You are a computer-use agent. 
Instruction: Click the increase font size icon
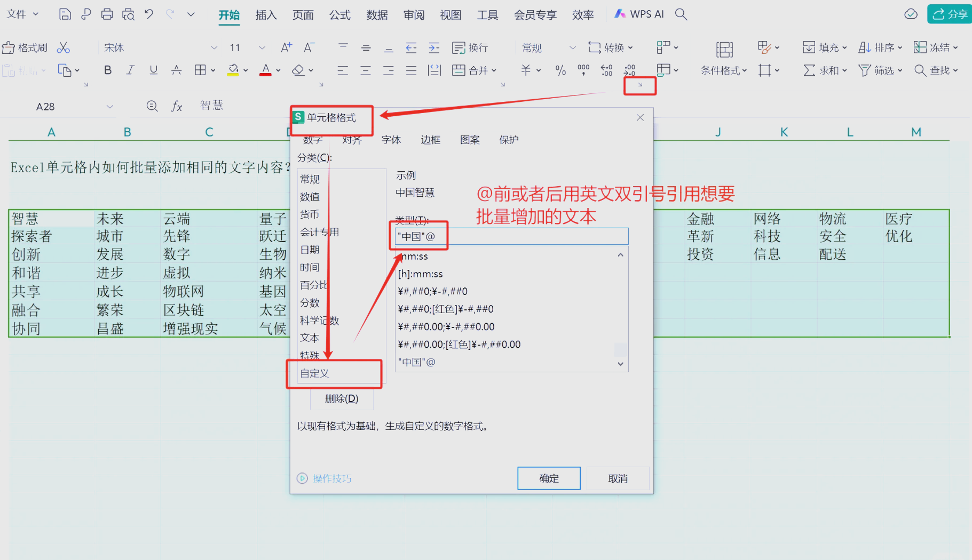[287, 47]
